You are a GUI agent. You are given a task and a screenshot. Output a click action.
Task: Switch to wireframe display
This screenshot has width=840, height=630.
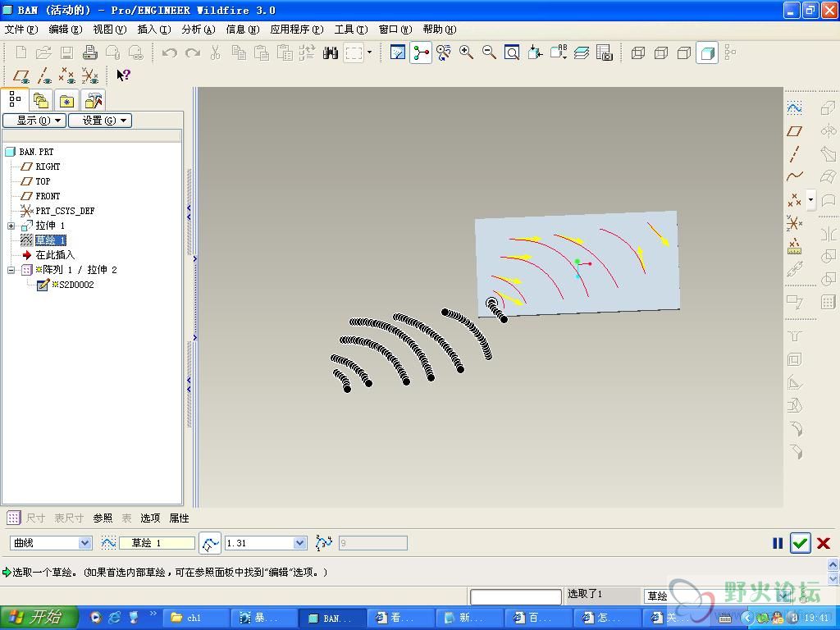(638, 52)
